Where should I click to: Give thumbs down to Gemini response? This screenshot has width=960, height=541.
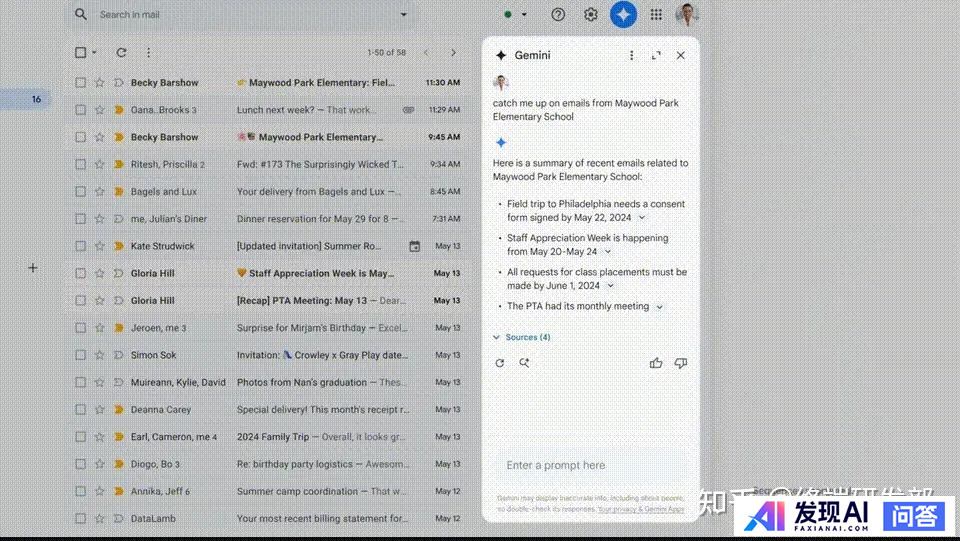681,363
